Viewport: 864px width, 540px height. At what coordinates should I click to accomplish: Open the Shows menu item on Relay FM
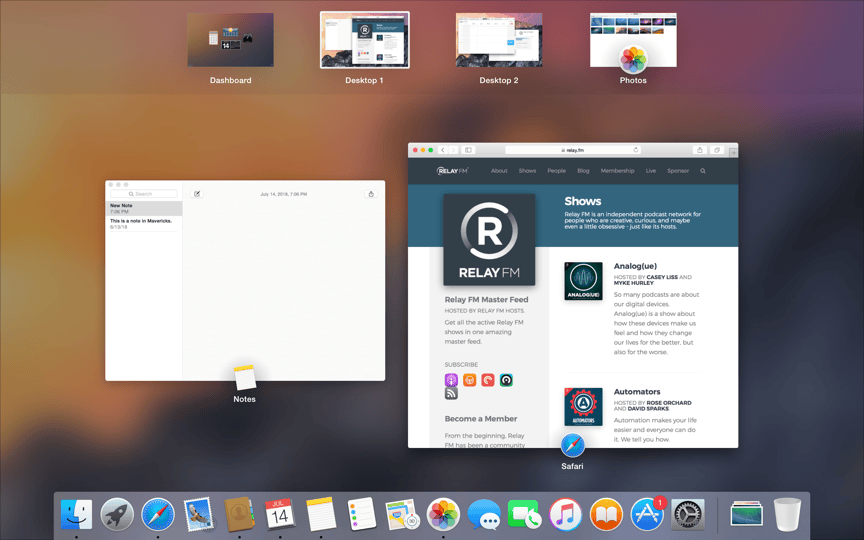pyautogui.click(x=527, y=171)
